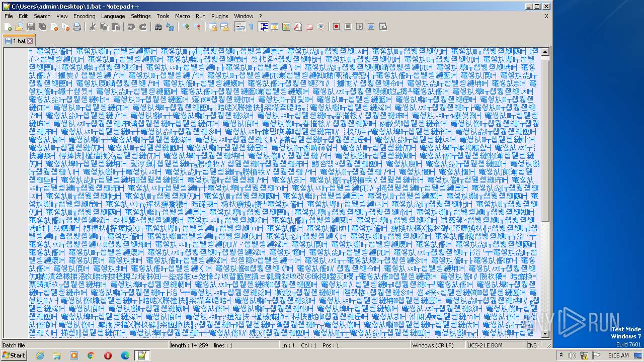Open the Run menu
644x362 pixels.
point(201,16)
